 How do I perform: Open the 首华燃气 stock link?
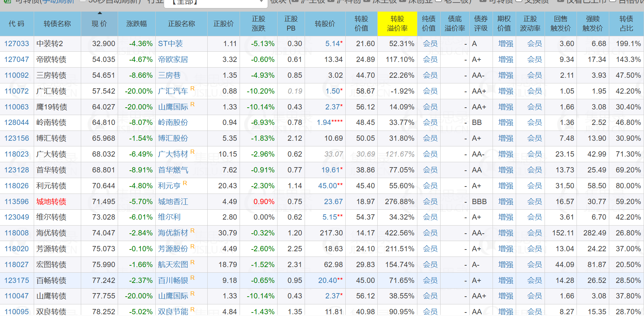[173, 170]
